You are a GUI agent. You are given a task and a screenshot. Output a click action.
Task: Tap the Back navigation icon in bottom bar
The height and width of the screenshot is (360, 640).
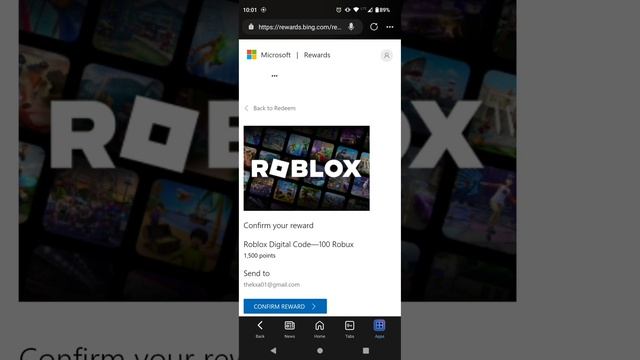pyautogui.click(x=260, y=329)
